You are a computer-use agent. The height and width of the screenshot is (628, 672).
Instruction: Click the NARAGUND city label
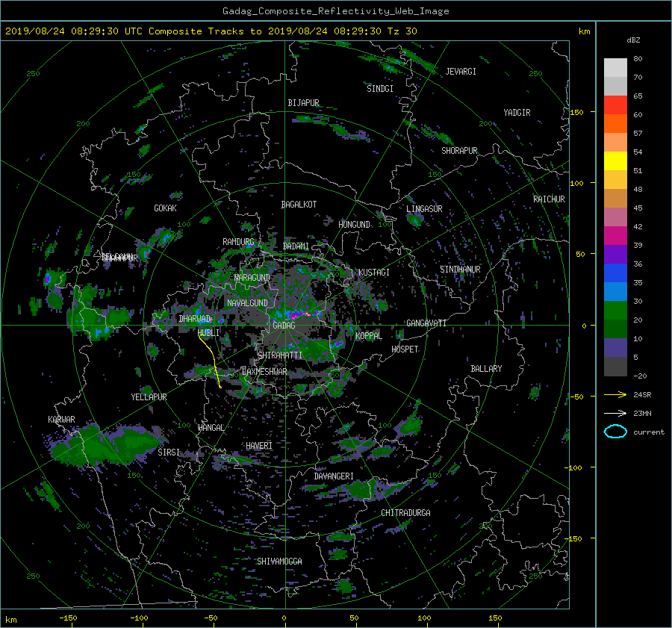click(x=252, y=278)
